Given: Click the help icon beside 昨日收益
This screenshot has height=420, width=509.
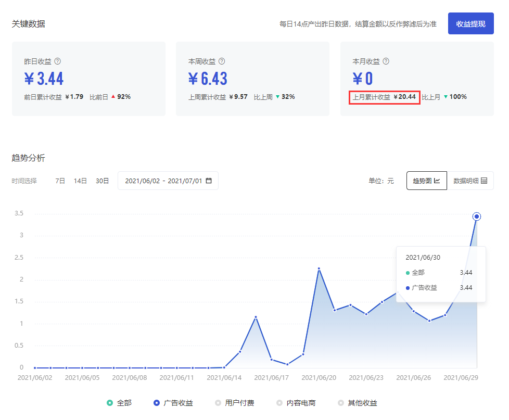Looking at the screenshot, I should pos(57,61).
